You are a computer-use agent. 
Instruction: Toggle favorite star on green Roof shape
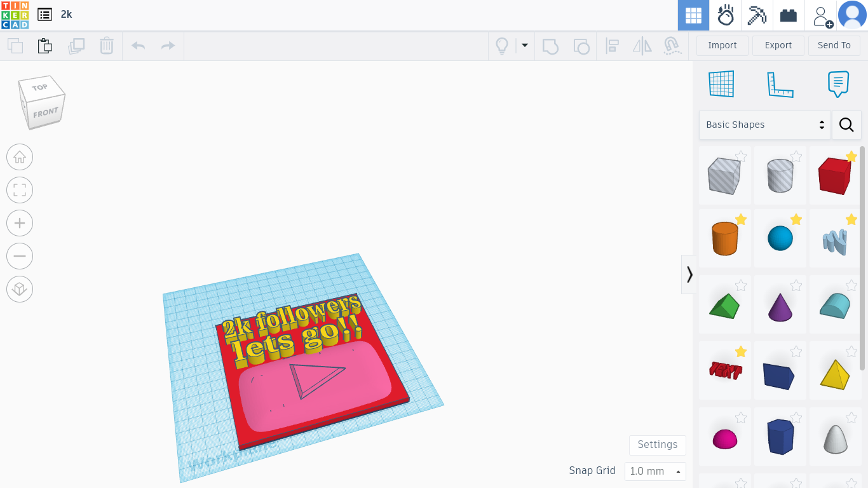[741, 285]
